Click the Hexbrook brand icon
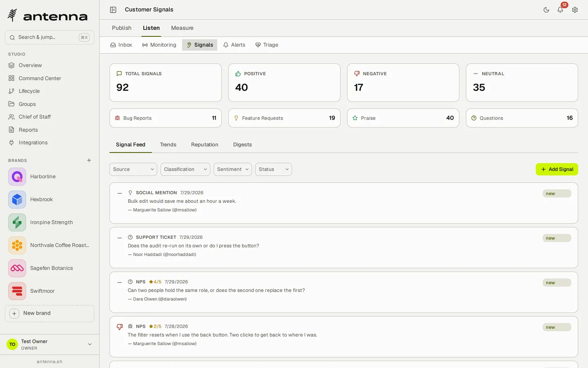This screenshot has width=588, height=368. pyautogui.click(x=17, y=200)
